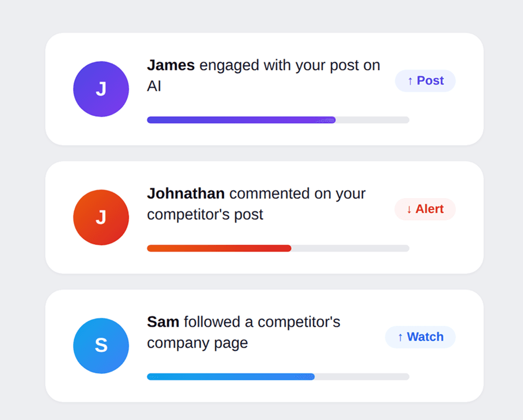Click Sam's blue S avatar
The width and height of the screenshot is (523, 420).
click(x=101, y=346)
